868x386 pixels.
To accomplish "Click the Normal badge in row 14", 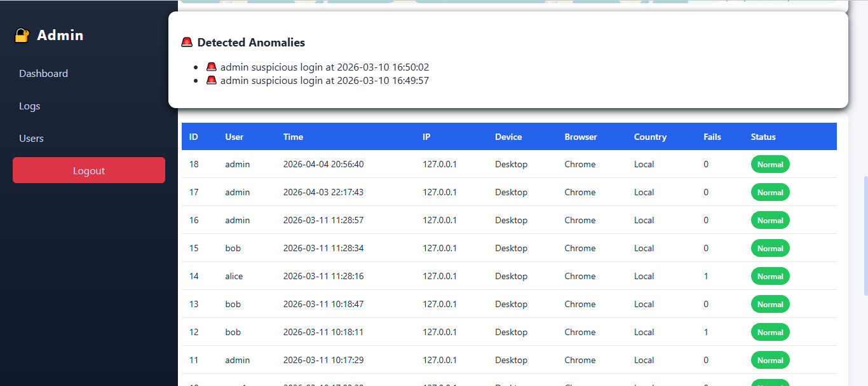I will 770,276.
